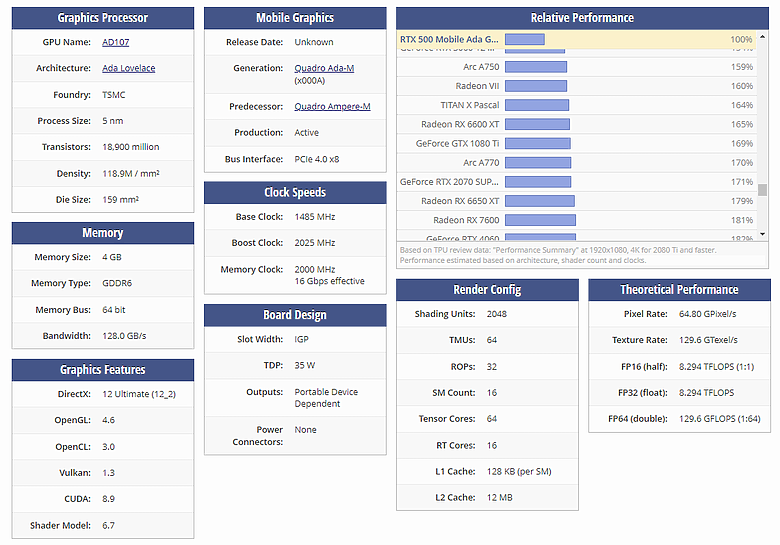
Task: Click the scroll down arrow in Relative Performance
Action: pos(762,234)
